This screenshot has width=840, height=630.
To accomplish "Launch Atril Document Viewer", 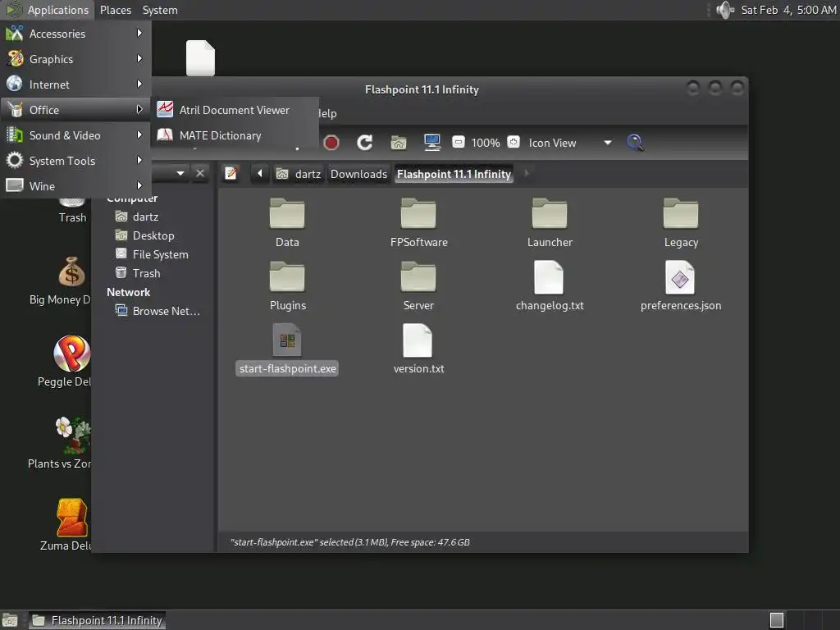I will coord(234,110).
